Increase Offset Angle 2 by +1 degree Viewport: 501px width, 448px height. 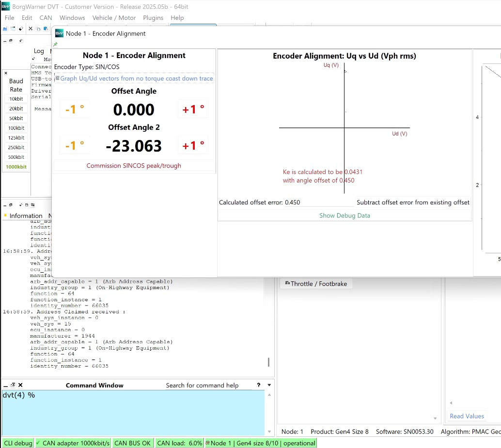(x=193, y=145)
